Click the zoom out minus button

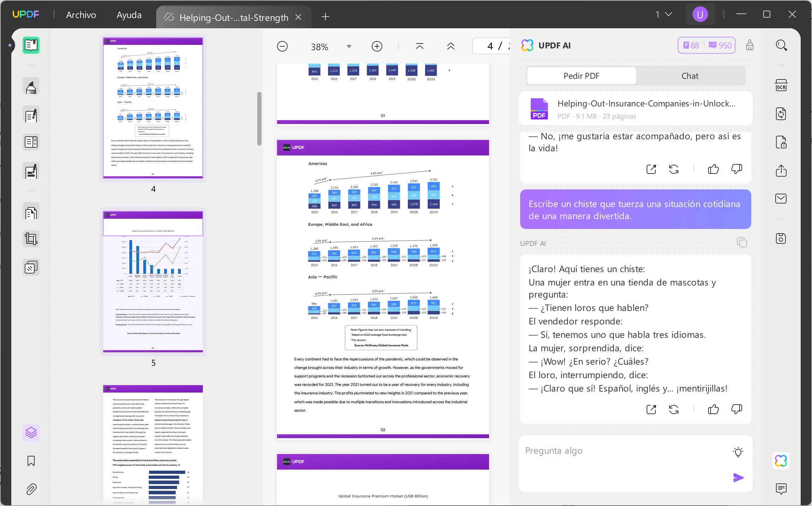tap(282, 46)
